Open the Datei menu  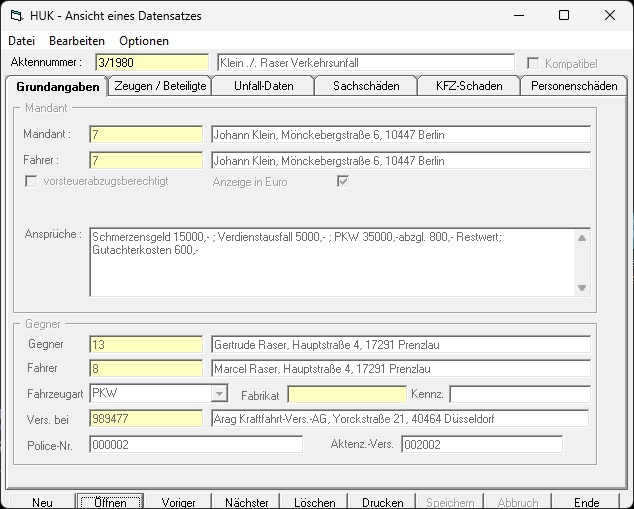pos(21,41)
